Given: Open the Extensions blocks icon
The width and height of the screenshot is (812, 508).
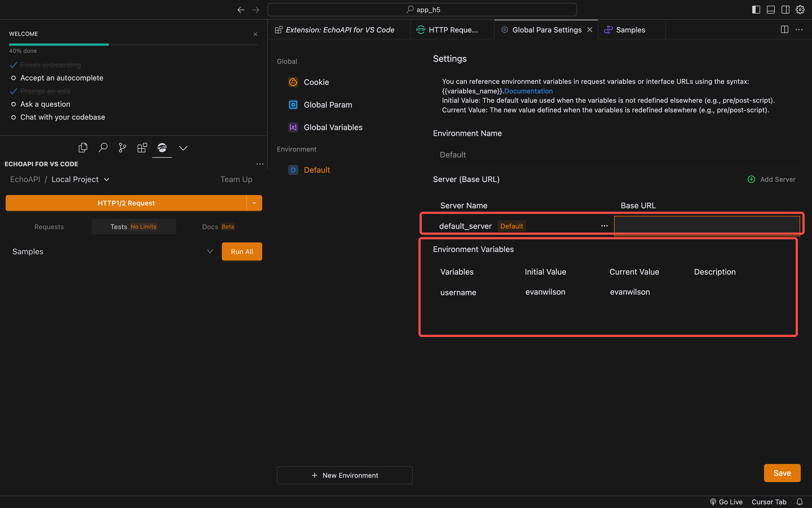Looking at the screenshot, I should (x=142, y=148).
